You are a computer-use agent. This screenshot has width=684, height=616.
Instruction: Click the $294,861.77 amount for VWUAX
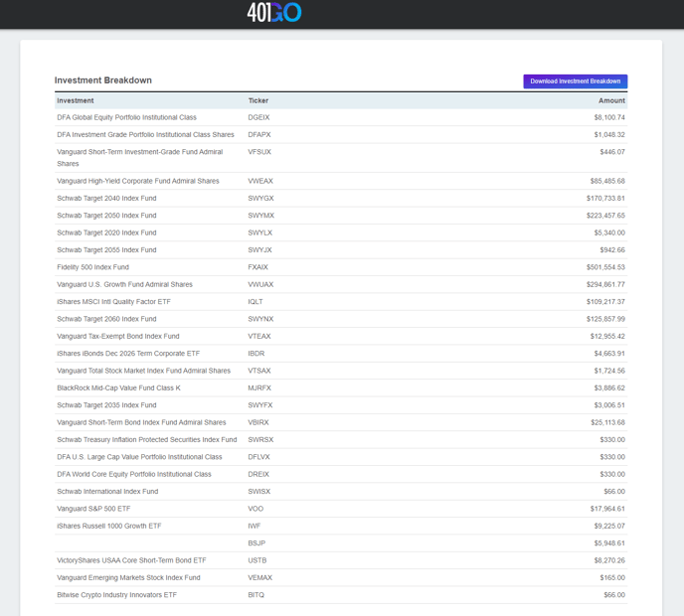pyautogui.click(x=605, y=284)
